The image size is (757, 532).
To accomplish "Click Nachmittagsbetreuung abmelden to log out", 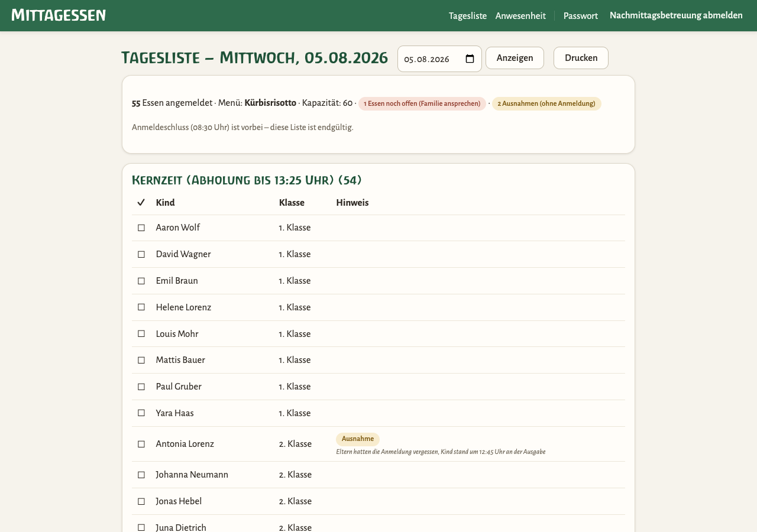I will click(x=676, y=15).
